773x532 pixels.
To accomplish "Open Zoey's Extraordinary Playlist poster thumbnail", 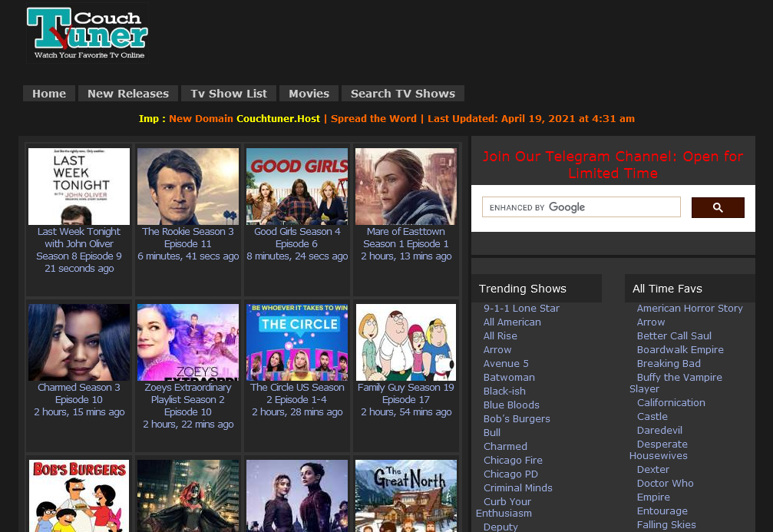I will click(188, 342).
